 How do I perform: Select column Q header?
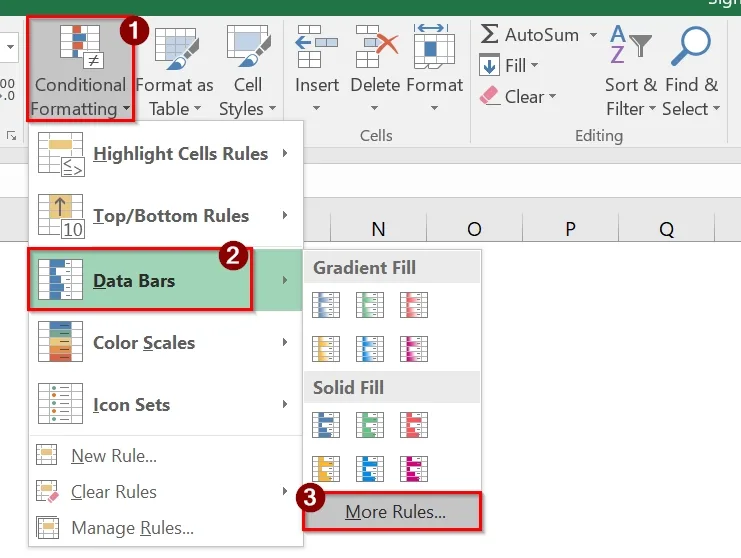(x=666, y=229)
